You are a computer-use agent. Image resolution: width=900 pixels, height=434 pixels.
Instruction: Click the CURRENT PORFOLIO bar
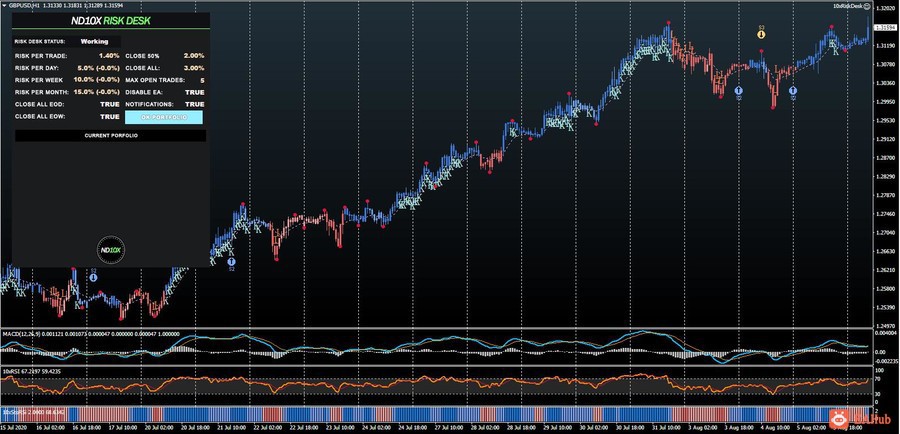(x=110, y=135)
